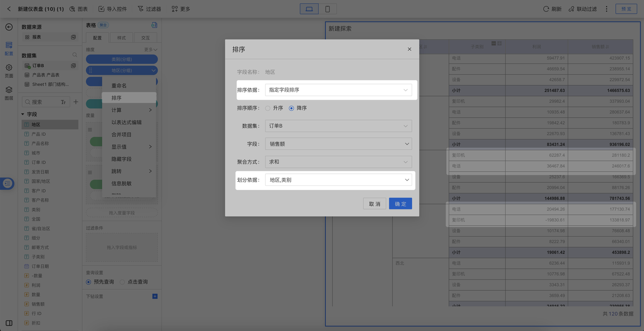Image resolution: width=644 pixels, height=331 pixels.
Task: Click the 取消 cancel button
Action: click(374, 204)
